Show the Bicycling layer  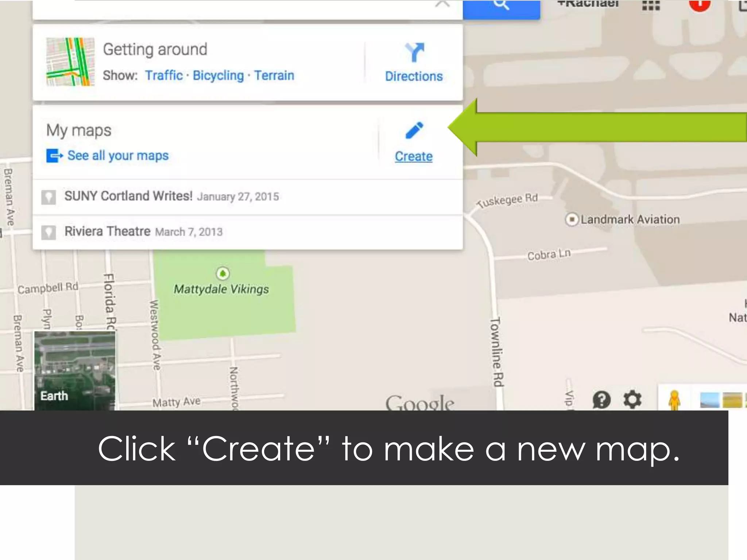[218, 75]
